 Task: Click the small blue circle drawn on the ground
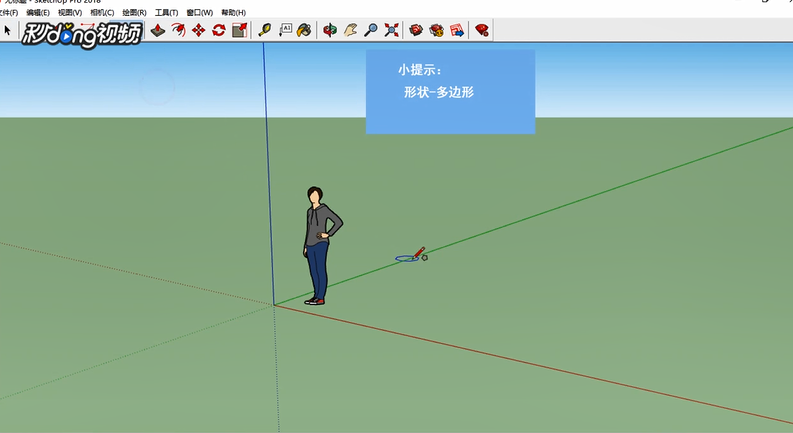coord(407,258)
